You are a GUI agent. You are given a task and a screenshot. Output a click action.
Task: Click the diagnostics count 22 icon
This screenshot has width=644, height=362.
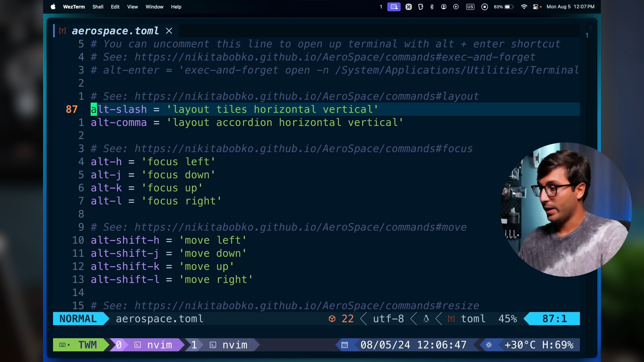pyautogui.click(x=332, y=319)
